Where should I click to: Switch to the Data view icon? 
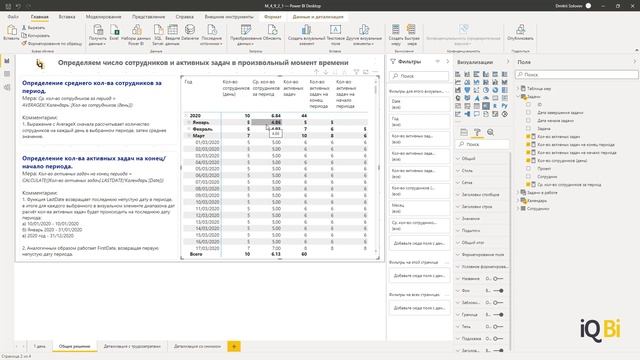[7, 74]
